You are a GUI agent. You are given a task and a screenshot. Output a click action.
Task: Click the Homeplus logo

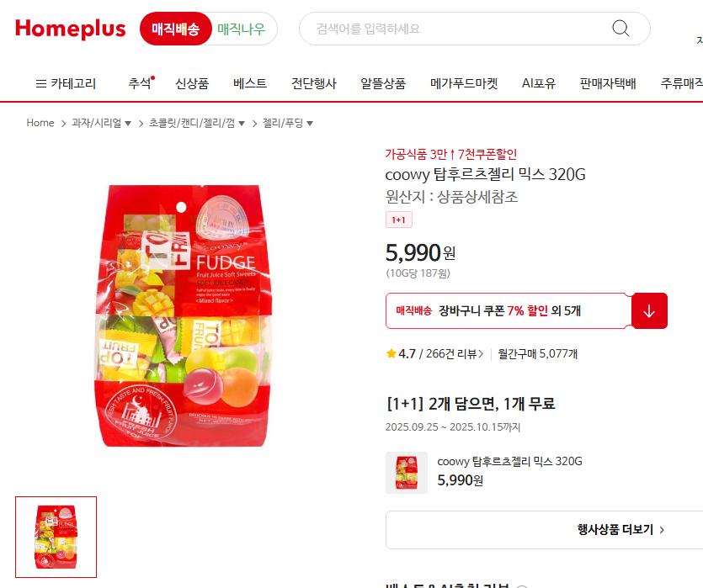(x=71, y=29)
